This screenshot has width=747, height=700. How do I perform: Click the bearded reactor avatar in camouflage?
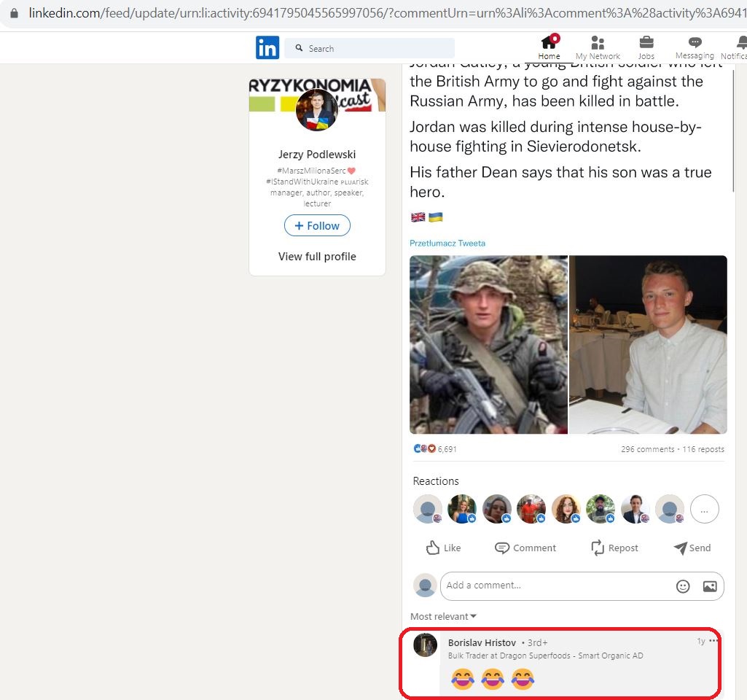601,509
